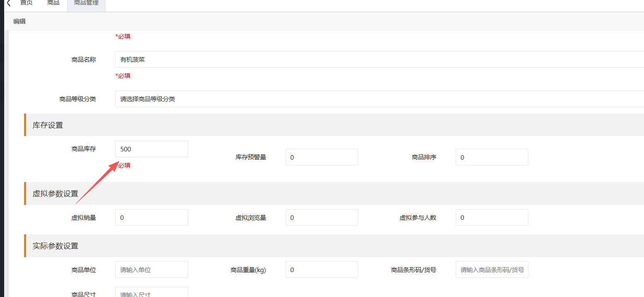Viewport: 644px width, 297px height.
Task: Select the 商品排序 input box
Action: [x=491, y=158]
